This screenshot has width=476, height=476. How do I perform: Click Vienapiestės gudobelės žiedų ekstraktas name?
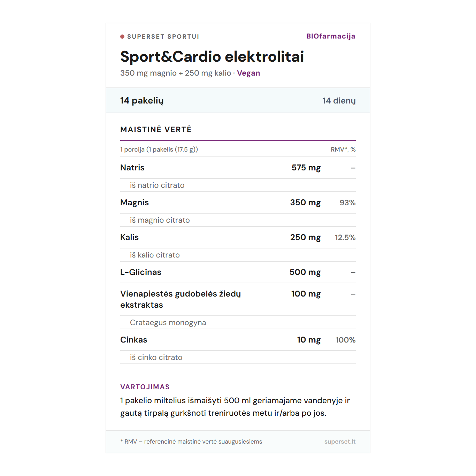pyautogui.click(x=180, y=299)
